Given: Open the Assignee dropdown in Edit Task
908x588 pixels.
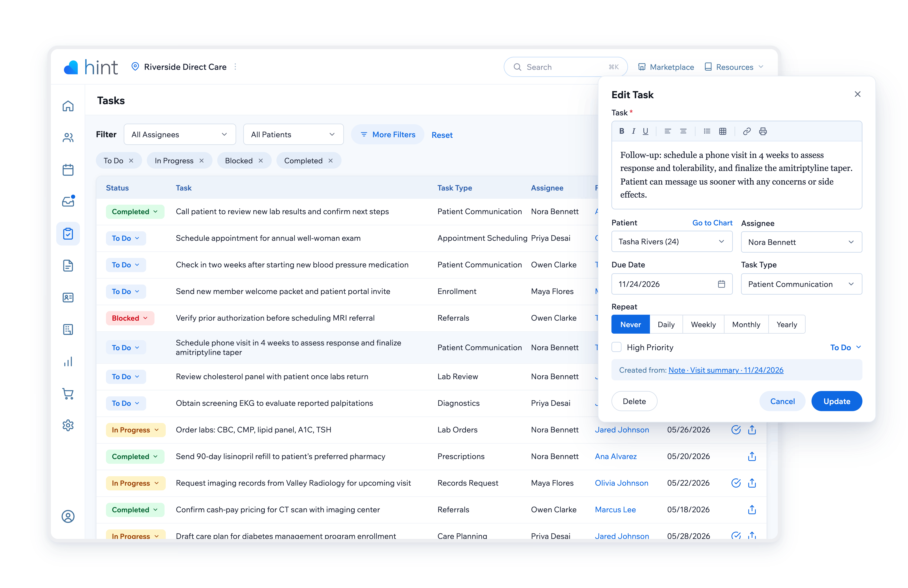Looking at the screenshot, I should click(x=801, y=242).
